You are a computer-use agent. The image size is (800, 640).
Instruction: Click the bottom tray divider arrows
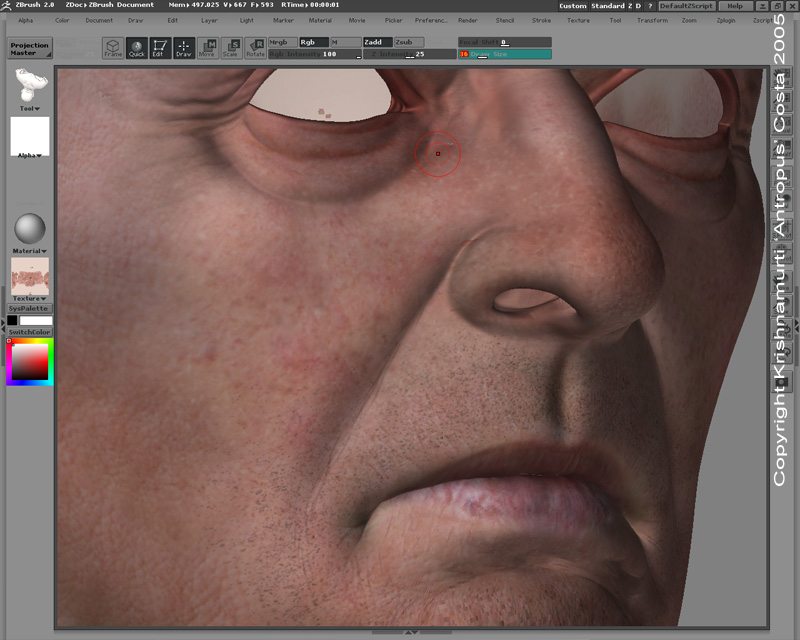pos(411,633)
